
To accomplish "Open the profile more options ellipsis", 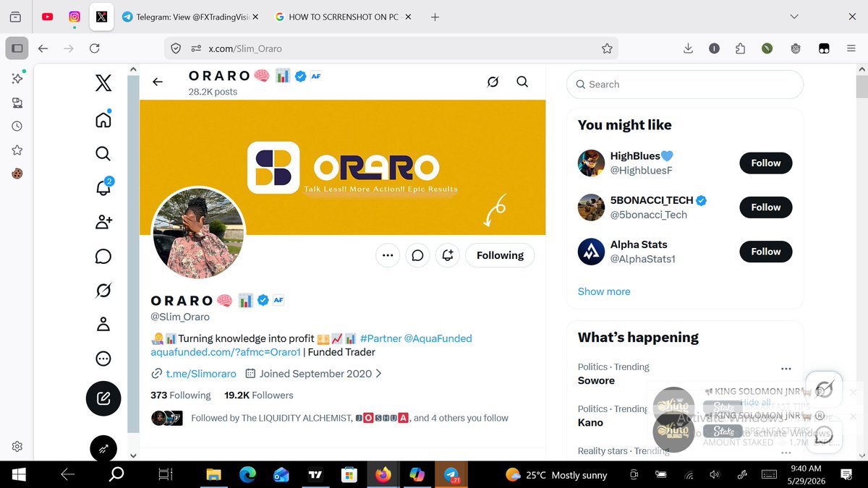I will click(x=388, y=255).
